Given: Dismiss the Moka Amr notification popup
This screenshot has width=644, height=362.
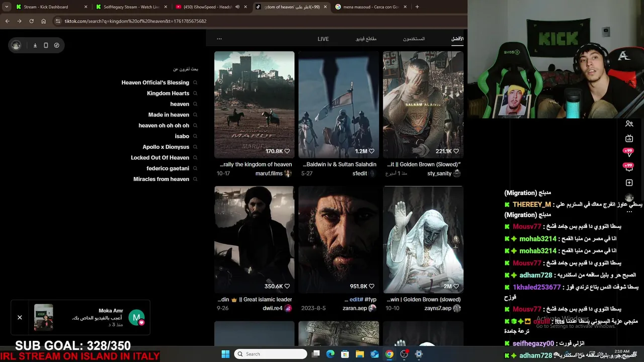Looking at the screenshot, I should [x=20, y=317].
